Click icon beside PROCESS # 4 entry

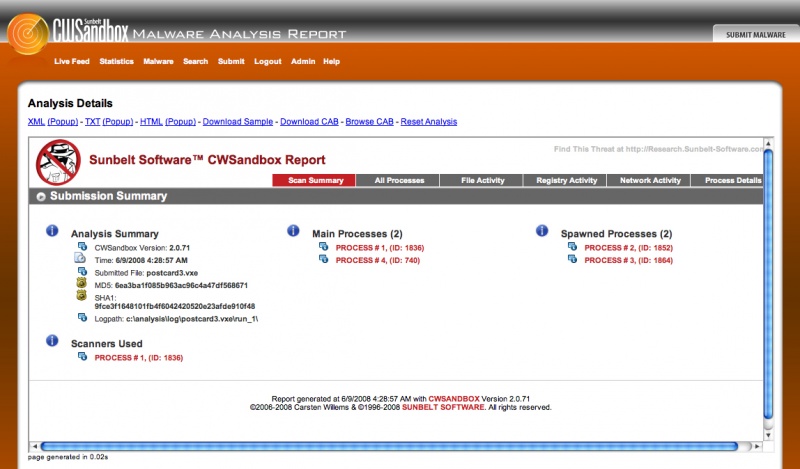pyautogui.click(x=323, y=259)
